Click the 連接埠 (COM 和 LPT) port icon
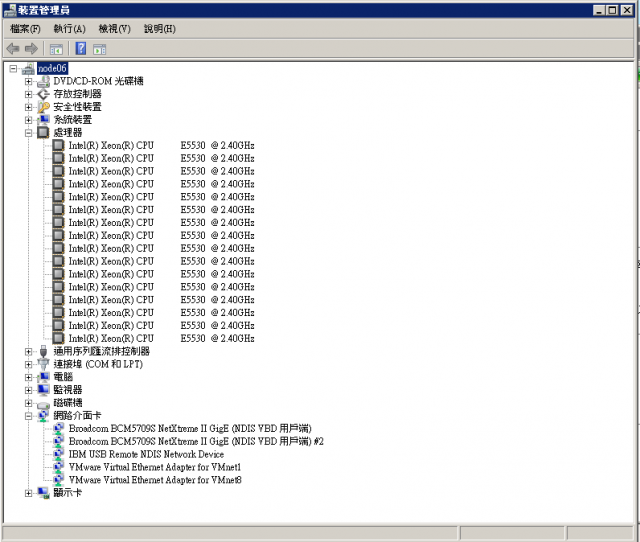Viewport: 640px width, 542px height. pyautogui.click(x=43, y=364)
